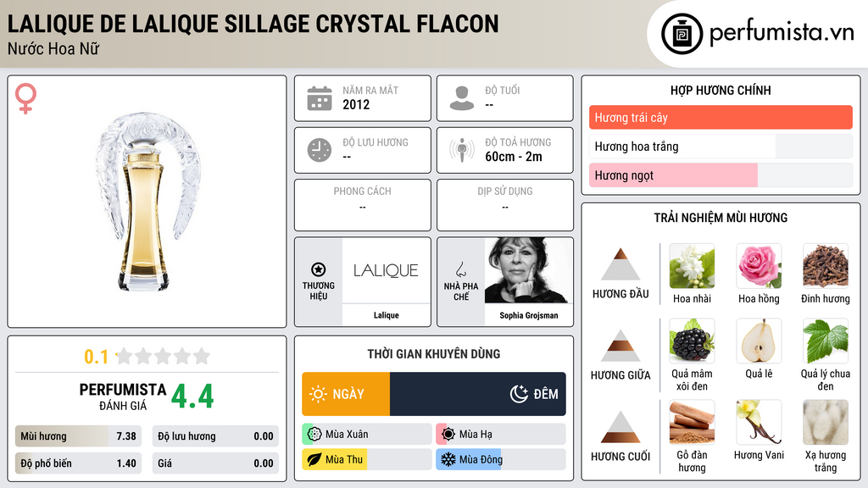The image size is (868, 488).
Task: Open Sophia Grojsman perfumer photo
Action: 528,270
